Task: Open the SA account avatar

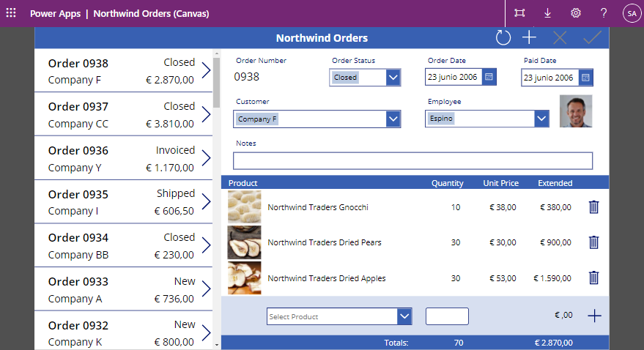Action: point(632,13)
